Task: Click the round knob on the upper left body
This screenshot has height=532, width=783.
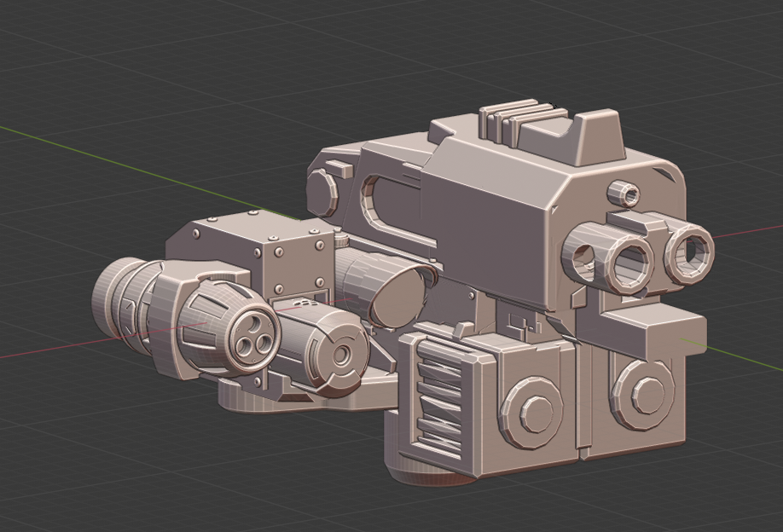Action: (322, 192)
